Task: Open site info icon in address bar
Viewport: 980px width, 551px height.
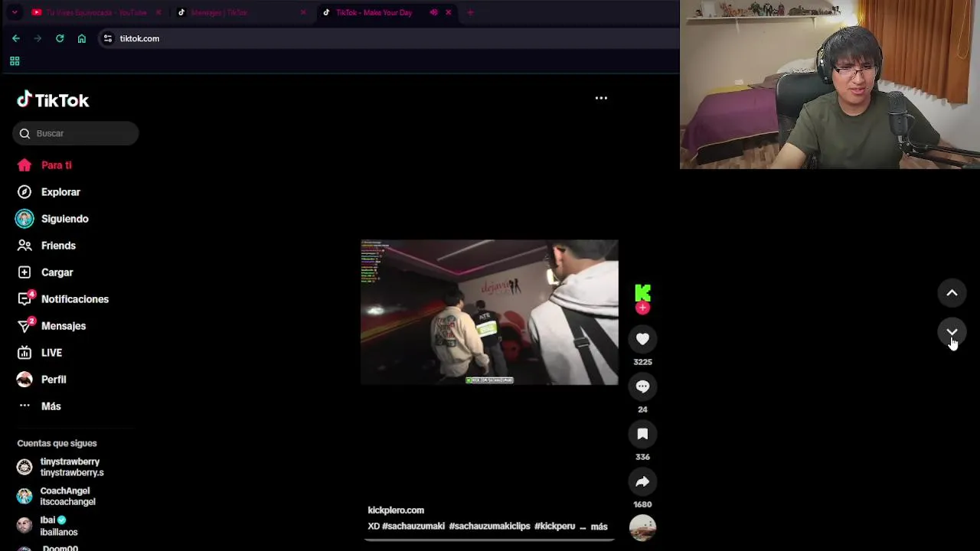Action: tap(108, 38)
